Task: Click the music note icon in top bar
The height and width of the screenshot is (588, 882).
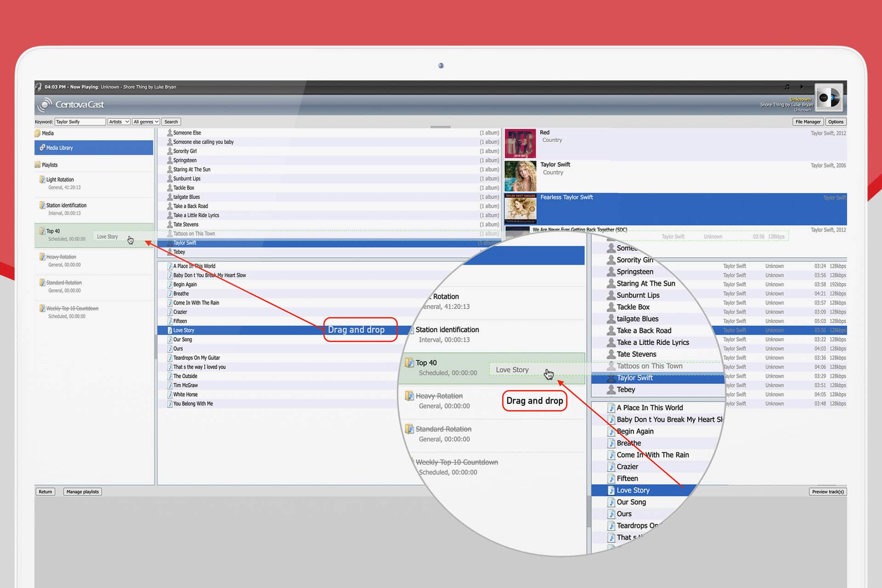Action: point(787,87)
